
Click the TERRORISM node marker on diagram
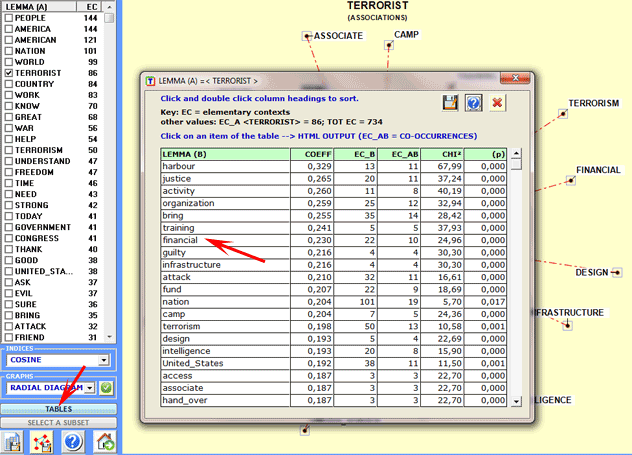click(563, 114)
